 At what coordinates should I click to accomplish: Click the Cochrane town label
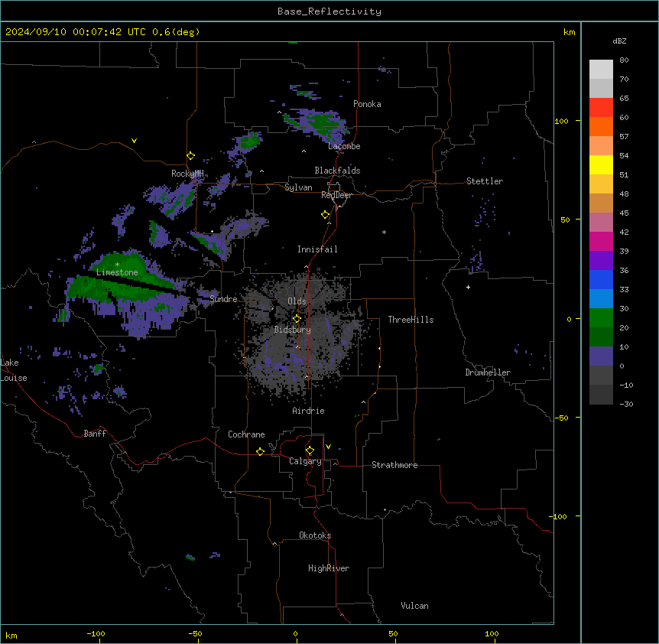coord(246,434)
